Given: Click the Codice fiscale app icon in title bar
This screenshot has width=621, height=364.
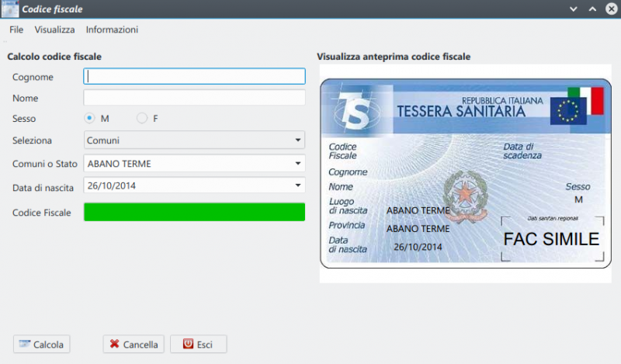Looking at the screenshot, I should pos(9,9).
